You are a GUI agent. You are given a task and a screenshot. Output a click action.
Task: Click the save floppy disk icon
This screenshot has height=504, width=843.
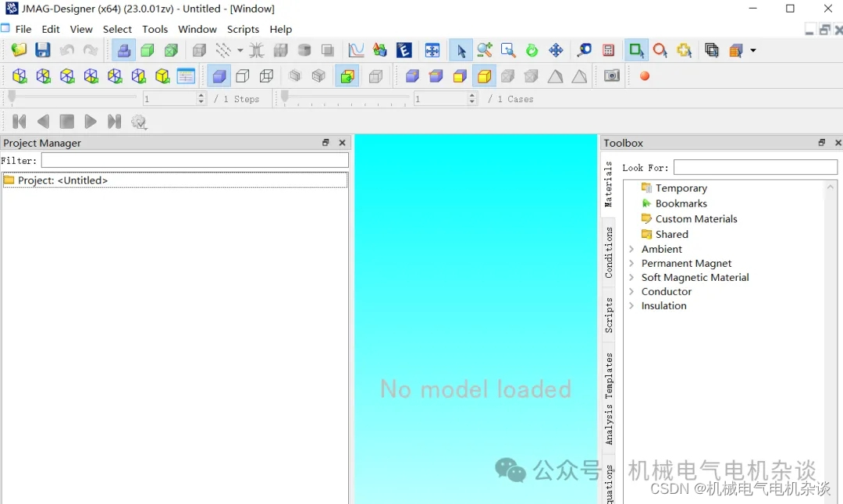[x=42, y=51]
